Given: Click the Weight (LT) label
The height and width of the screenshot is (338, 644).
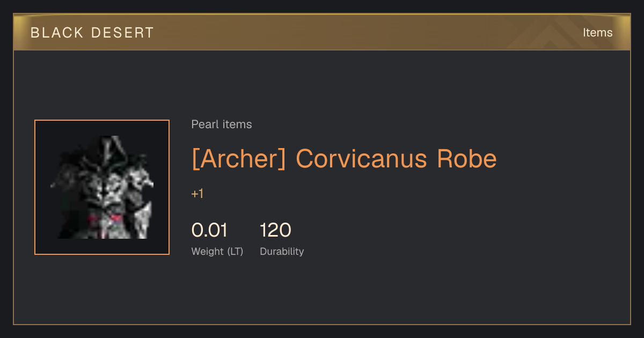Looking at the screenshot, I should 217,251.
